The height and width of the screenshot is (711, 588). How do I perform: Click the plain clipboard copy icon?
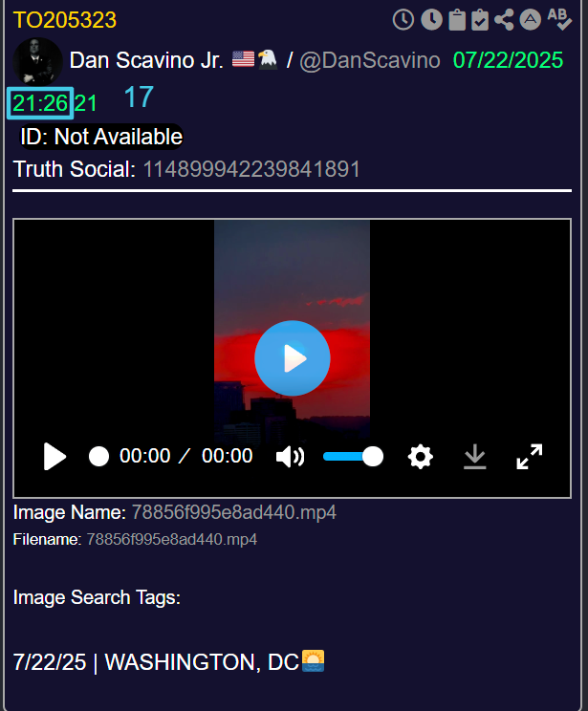click(457, 20)
